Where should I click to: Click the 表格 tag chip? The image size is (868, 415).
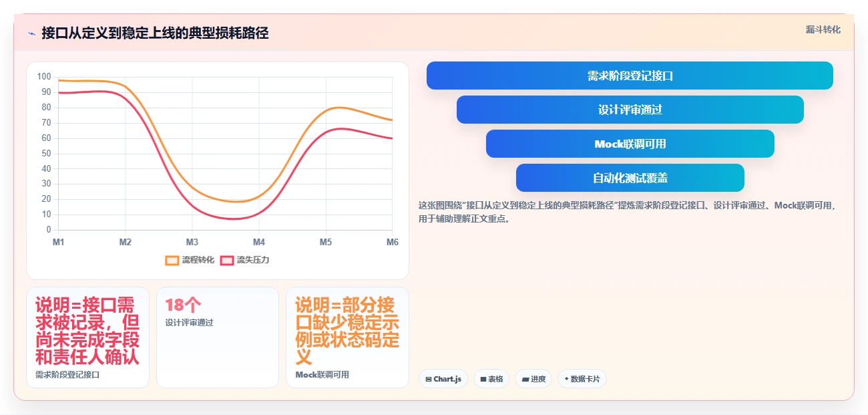[x=491, y=379]
